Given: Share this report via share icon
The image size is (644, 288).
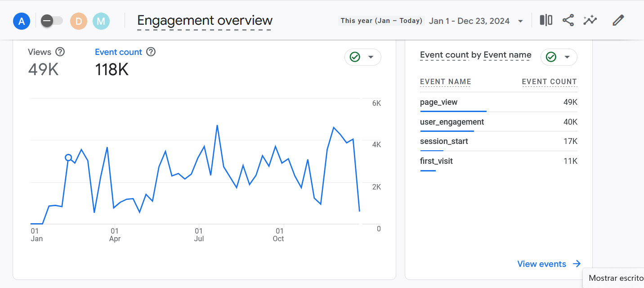Looking at the screenshot, I should [568, 20].
